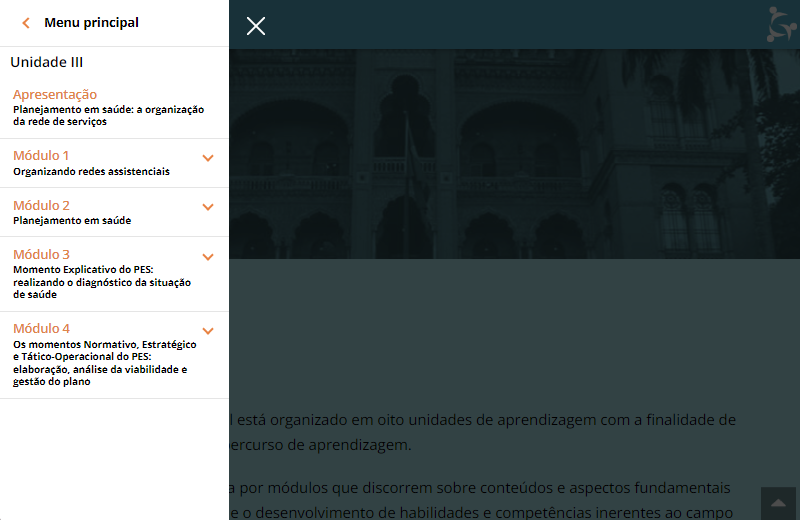
Task: Expand the Módulo 1 chevron
Action: tap(208, 158)
